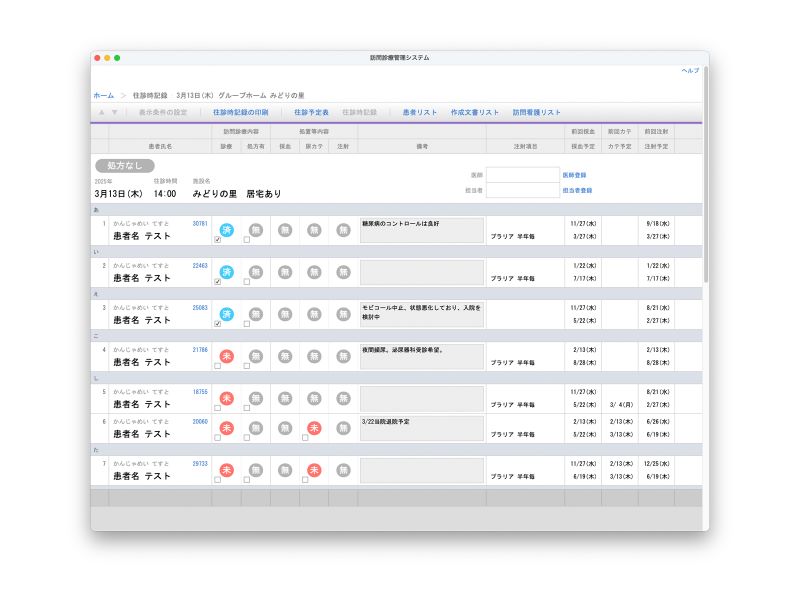The width and height of the screenshot is (800, 600).
Task: Open patient ID link 20060
Action: click(200, 421)
